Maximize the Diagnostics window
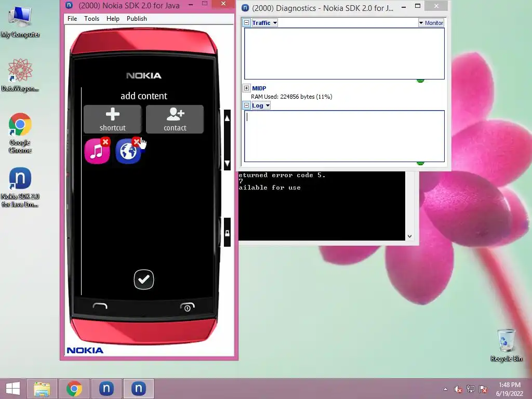Image resolution: width=532 pixels, height=399 pixels. pyautogui.click(x=418, y=6)
